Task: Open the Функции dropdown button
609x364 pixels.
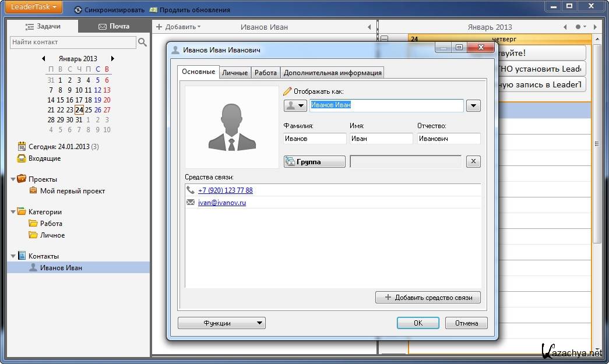Action: point(221,323)
